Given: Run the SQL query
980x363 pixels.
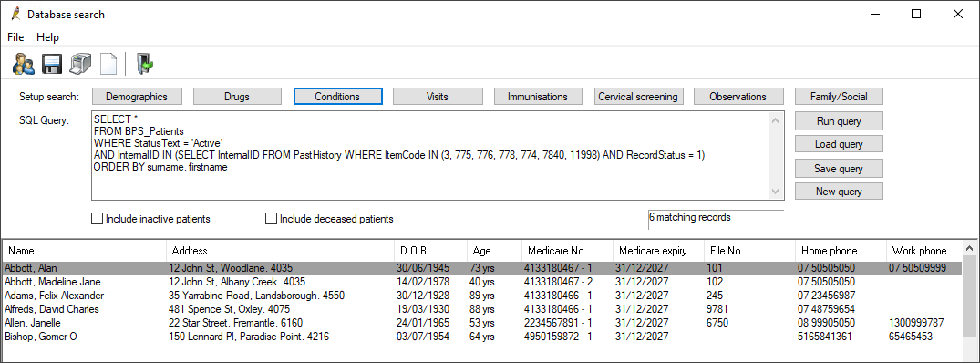Looking at the screenshot, I should pos(839,120).
